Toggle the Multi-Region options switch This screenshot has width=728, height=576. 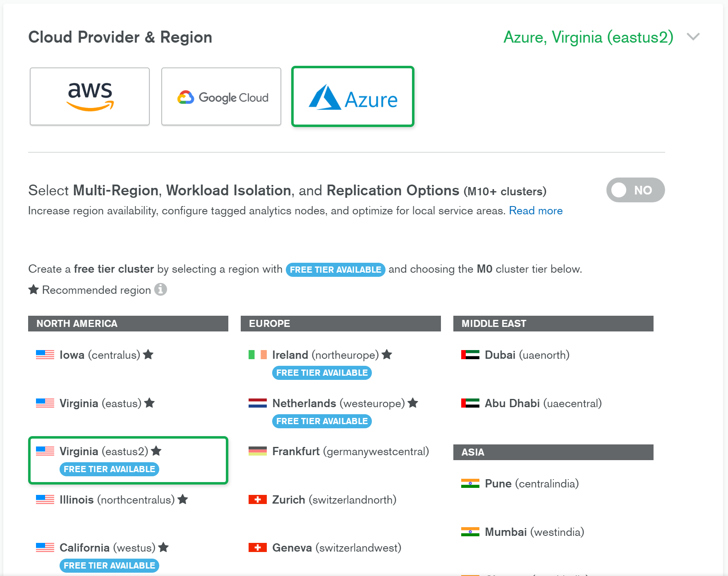(635, 190)
